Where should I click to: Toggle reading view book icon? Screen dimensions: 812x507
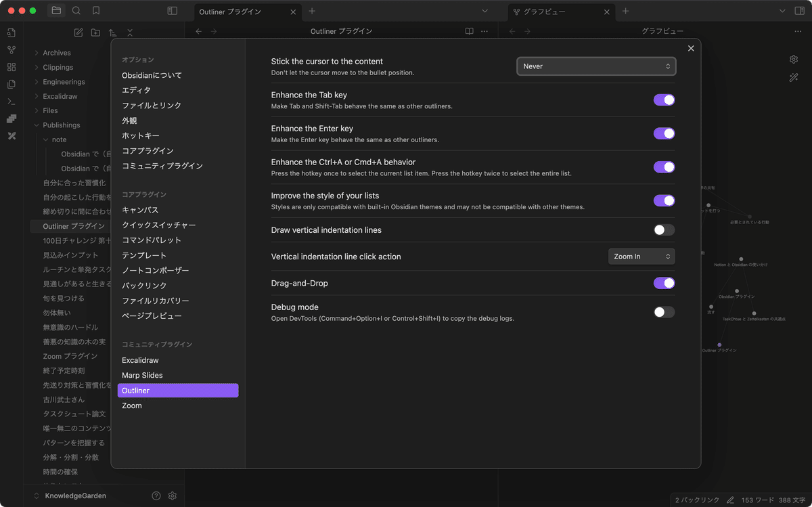[470, 31]
